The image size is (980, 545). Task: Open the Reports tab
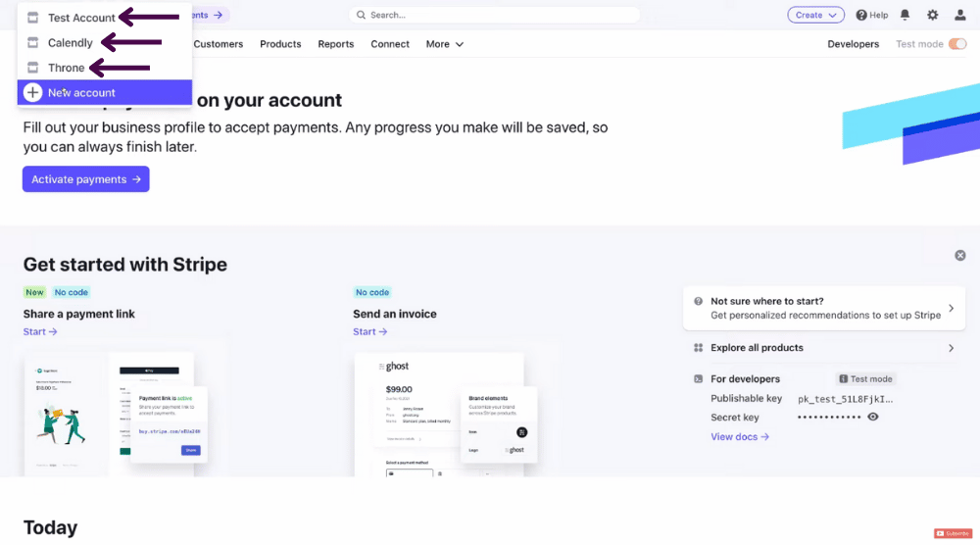tap(335, 44)
